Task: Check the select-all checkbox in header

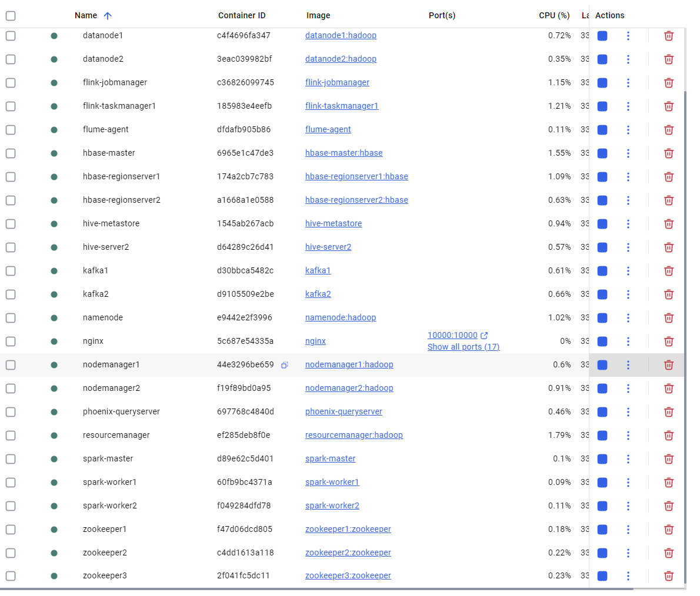Action: point(10,16)
